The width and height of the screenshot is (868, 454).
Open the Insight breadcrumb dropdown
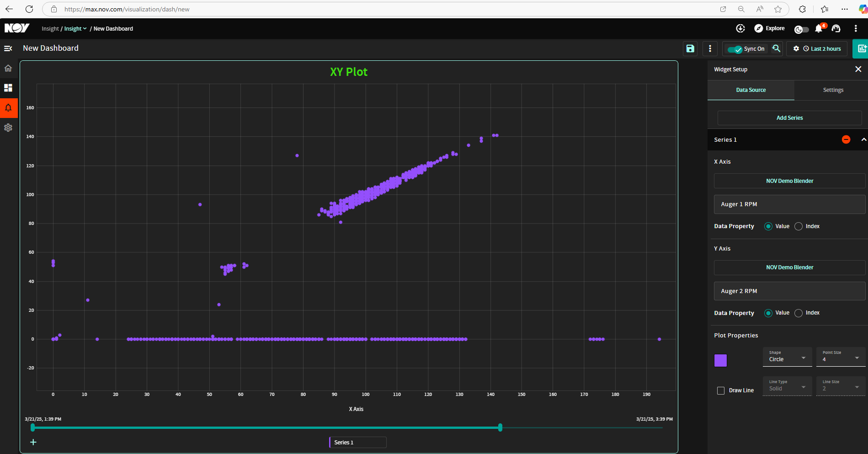click(x=75, y=29)
